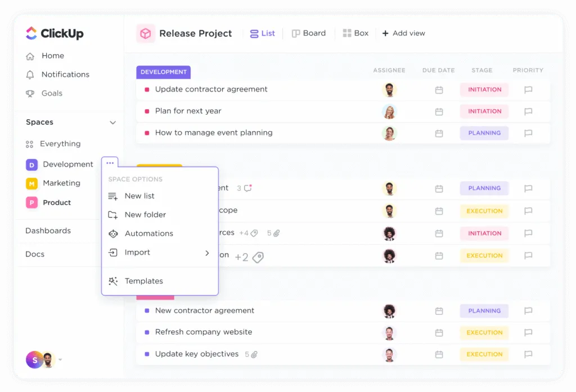Sort by the PRIORITY column header
Viewport: 576px width, 392px height.
pyautogui.click(x=528, y=70)
